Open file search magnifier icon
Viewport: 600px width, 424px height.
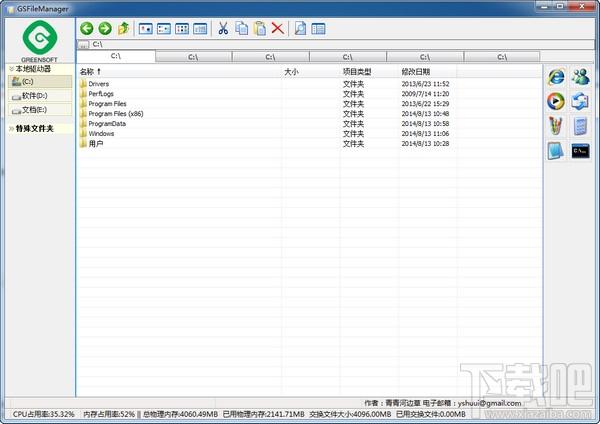click(x=300, y=28)
